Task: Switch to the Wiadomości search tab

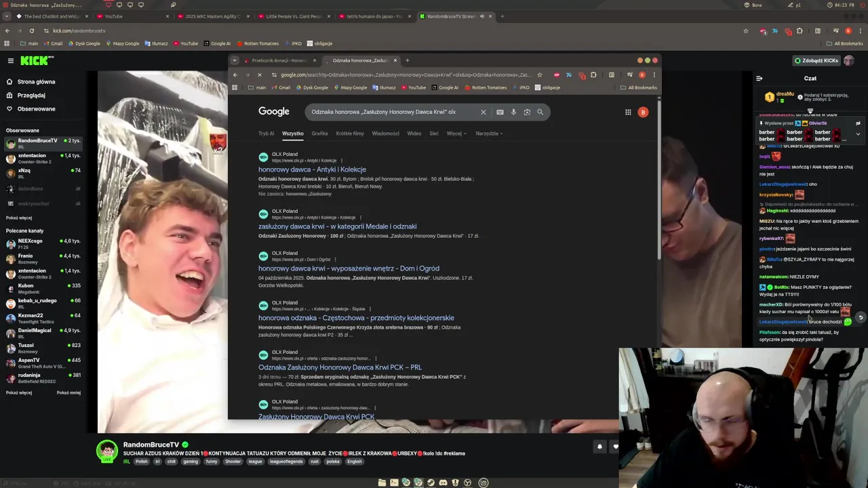Action: pos(385,134)
